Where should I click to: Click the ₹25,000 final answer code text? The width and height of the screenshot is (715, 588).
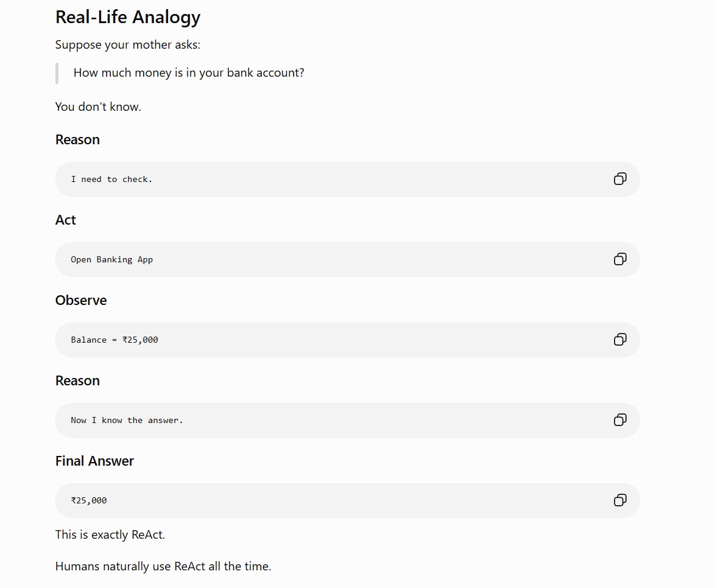(89, 500)
